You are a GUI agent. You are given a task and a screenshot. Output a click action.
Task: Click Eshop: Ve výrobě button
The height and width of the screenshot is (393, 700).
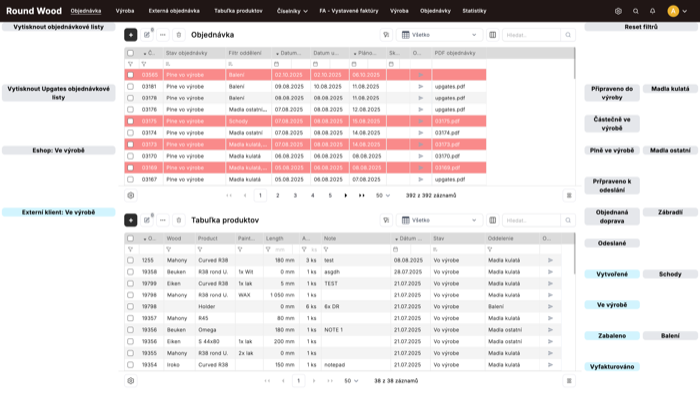pos(58,151)
